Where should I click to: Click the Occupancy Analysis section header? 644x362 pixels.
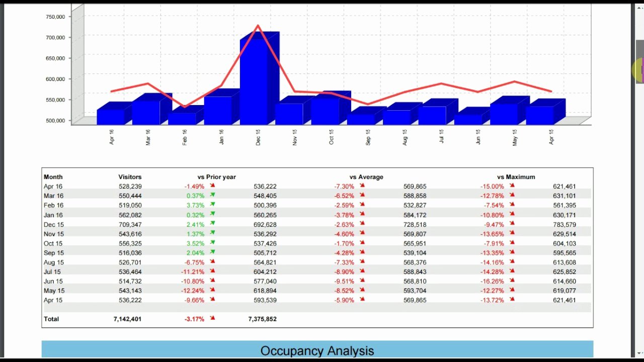317,350
